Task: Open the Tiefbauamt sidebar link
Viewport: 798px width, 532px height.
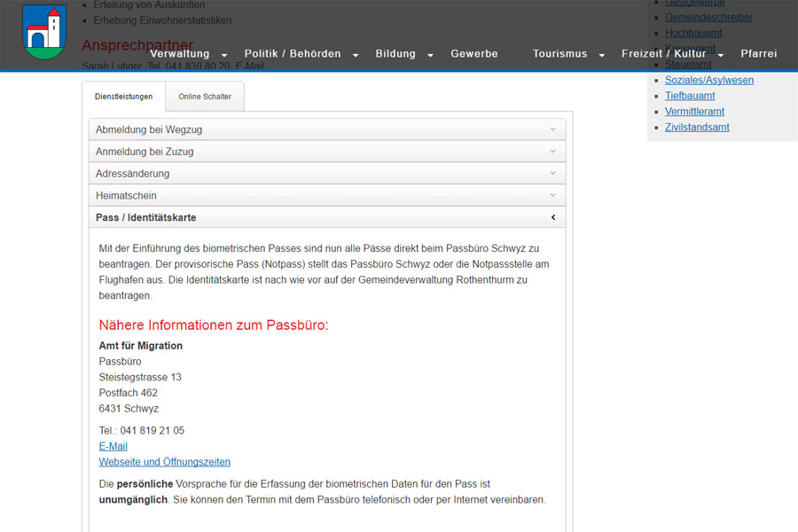Action: pyautogui.click(x=690, y=96)
